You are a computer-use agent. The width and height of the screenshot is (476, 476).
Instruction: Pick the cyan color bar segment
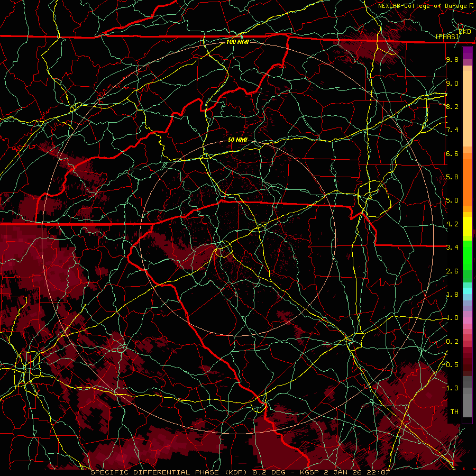coord(467,291)
